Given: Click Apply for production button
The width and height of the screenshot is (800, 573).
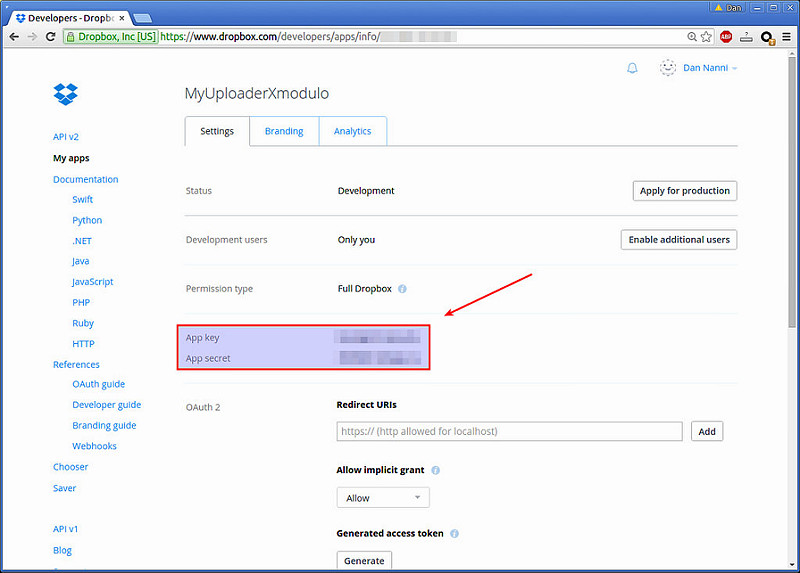Looking at the screenshot, I should click(685, 191).
